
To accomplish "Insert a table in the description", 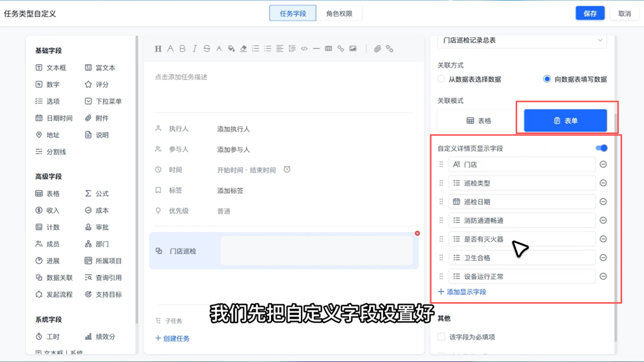I will (x=329, y=49).
